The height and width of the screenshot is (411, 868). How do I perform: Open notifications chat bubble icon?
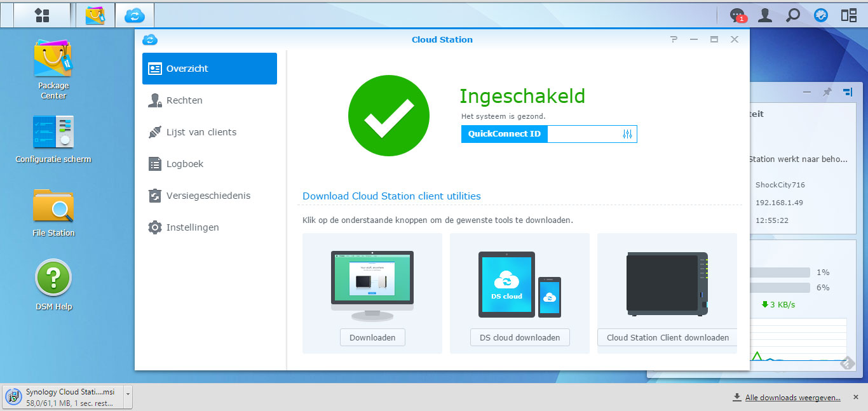(737, 15)
